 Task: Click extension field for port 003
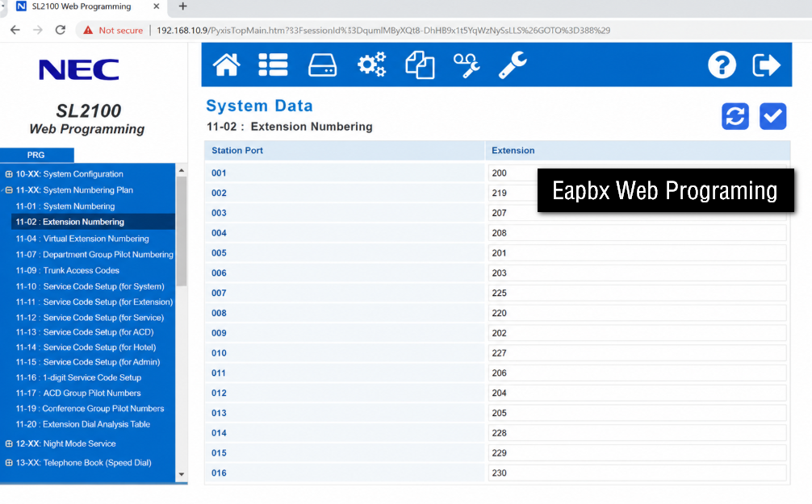[x=637, y=213]
